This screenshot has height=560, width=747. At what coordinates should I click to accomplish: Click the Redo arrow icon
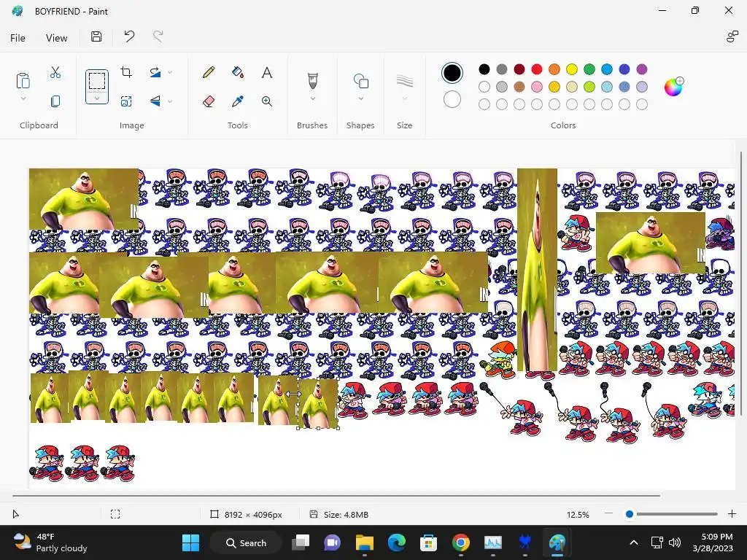(x=158, y=36)
